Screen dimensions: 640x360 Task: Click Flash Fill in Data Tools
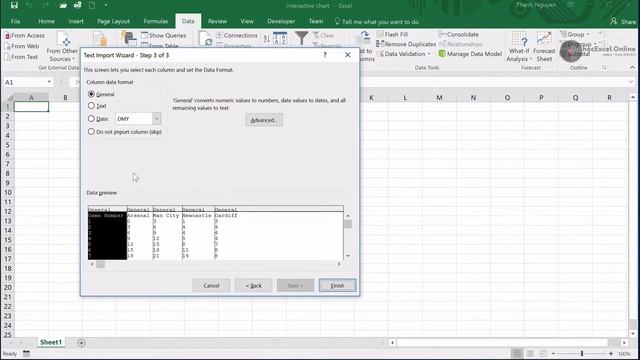(392, 34)
